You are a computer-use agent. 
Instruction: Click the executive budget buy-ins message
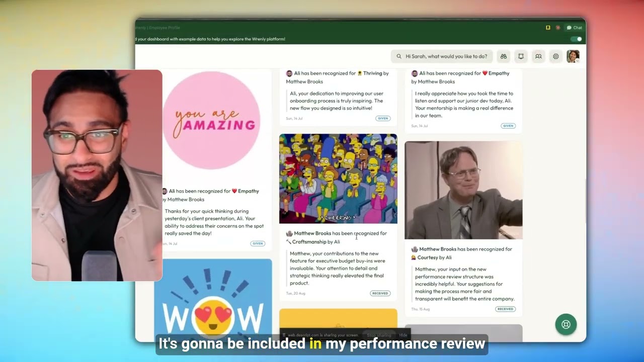click(x=338, y=268)
